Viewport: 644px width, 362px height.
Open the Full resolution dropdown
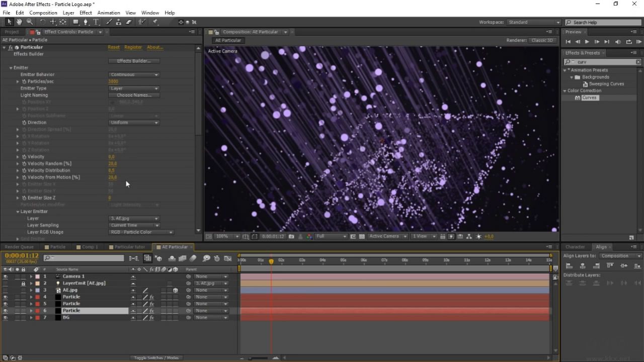click(331, 236)
